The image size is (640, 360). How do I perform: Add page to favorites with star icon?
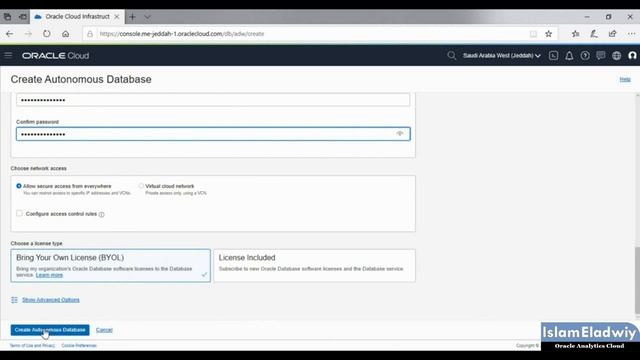[x=549, y=34]
